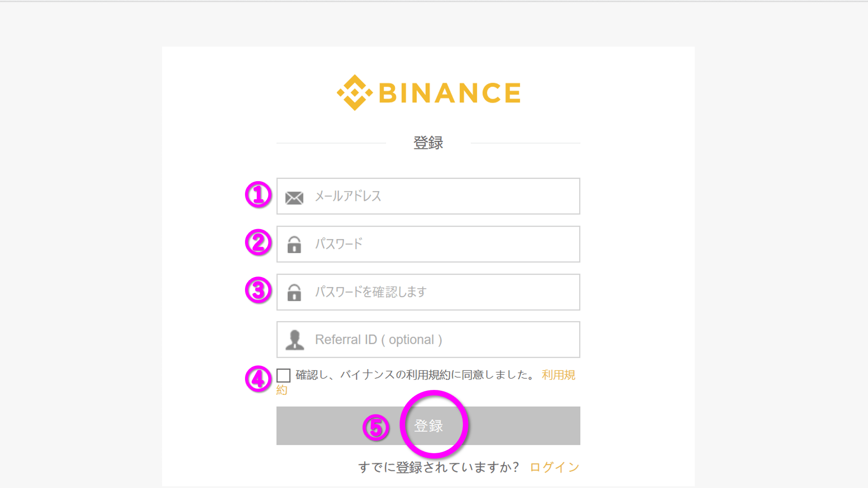Image resolution: width=868 pixels, height=488 pixels.
Task: Click the magenta circled number ⑤ marker
Action: 376,427
